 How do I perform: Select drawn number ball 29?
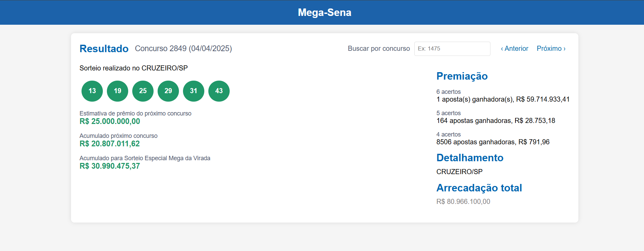(168, 91)
